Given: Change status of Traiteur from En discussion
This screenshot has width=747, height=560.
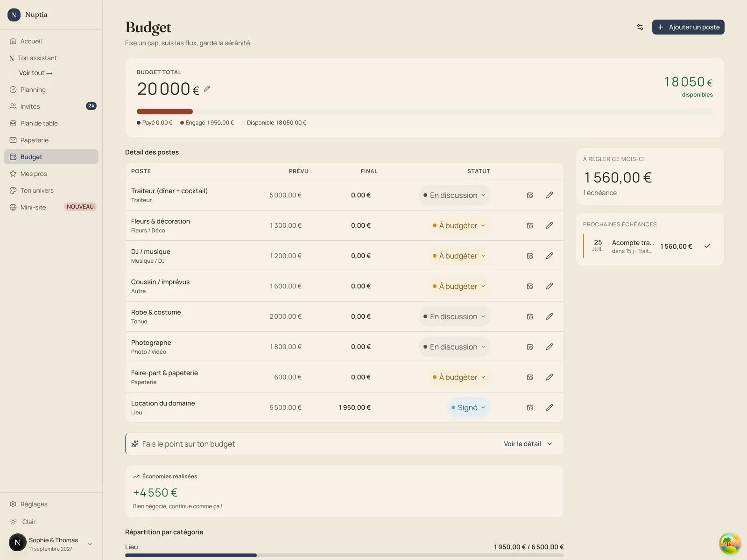Looking at the screenshot, I should coord(455,195).
